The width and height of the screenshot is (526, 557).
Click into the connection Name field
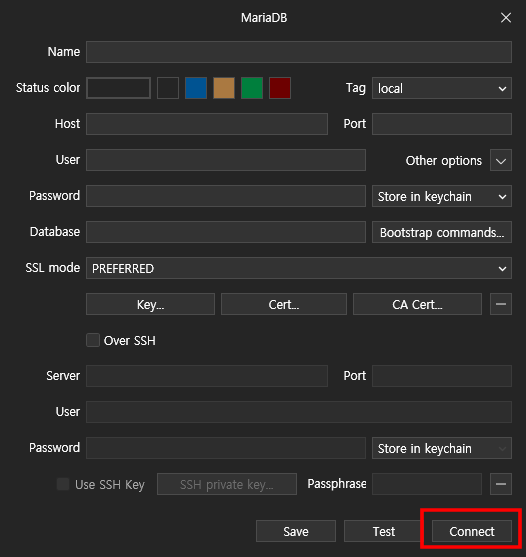coord(299,52)
